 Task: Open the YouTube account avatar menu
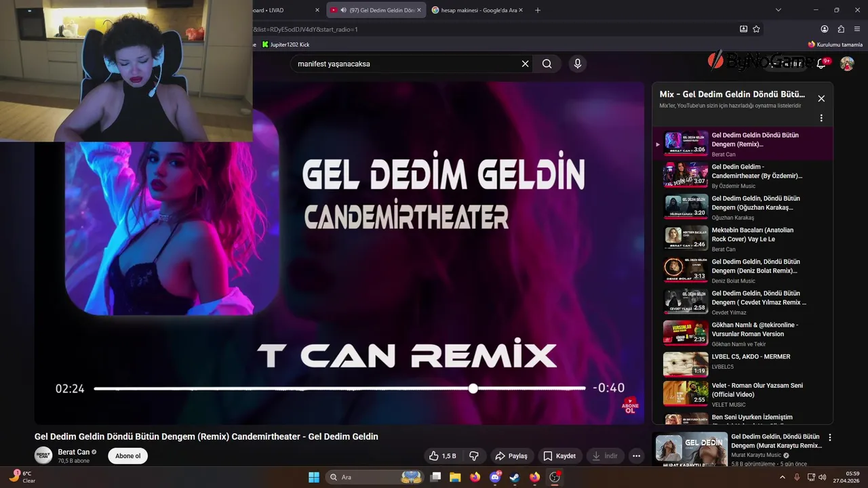847,64
